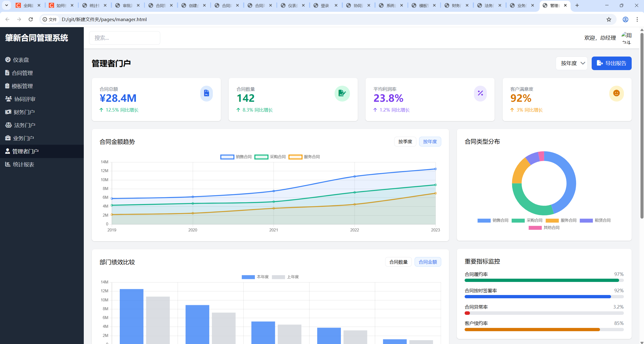Image resolution: width=644 pixels, height=344 pixels.
Task: Switch trend chart to 按季度
Action: pos(405,142)
